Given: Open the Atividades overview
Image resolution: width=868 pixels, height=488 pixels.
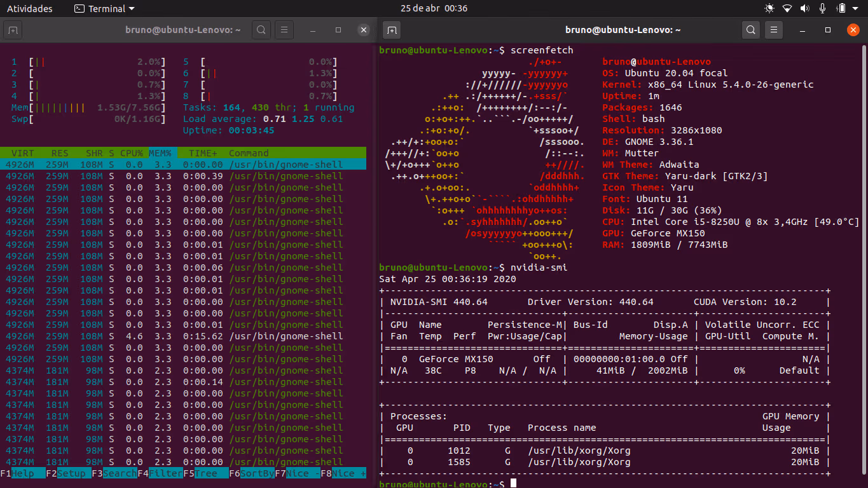Looking at the screenshot, I should [30, 9].
